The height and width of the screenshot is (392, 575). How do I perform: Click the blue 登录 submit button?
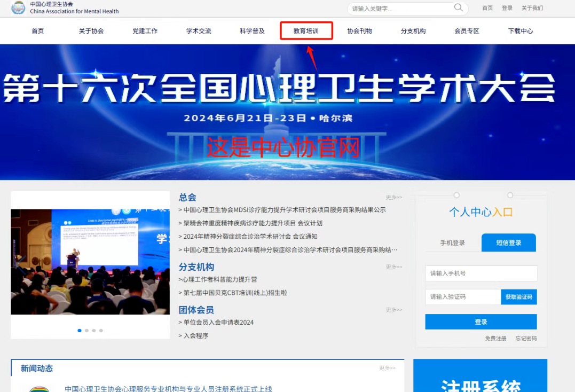click(x=481, y=322)
